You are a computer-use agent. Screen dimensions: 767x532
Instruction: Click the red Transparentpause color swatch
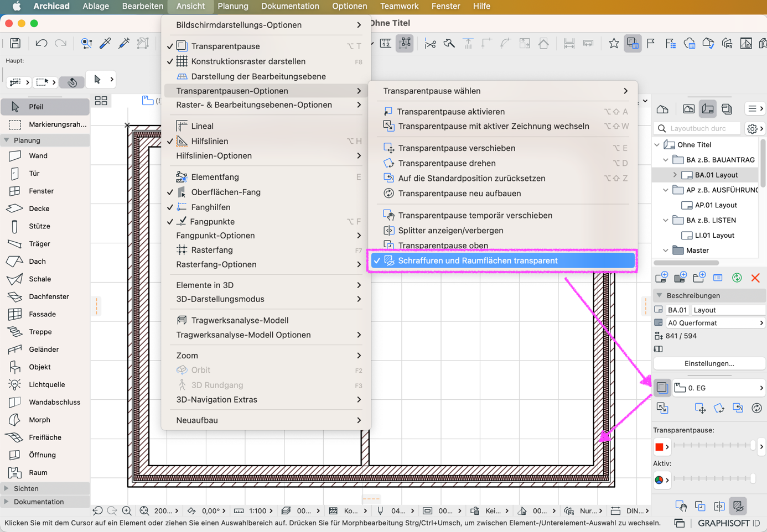pyautogui.click(x=659, y=447)
